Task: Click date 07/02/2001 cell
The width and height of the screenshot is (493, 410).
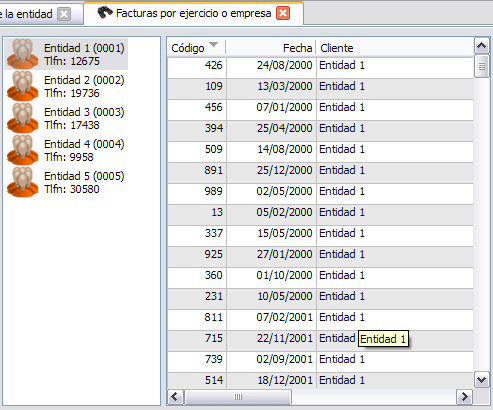Action: pyautogui.click(x=271, y=320)
